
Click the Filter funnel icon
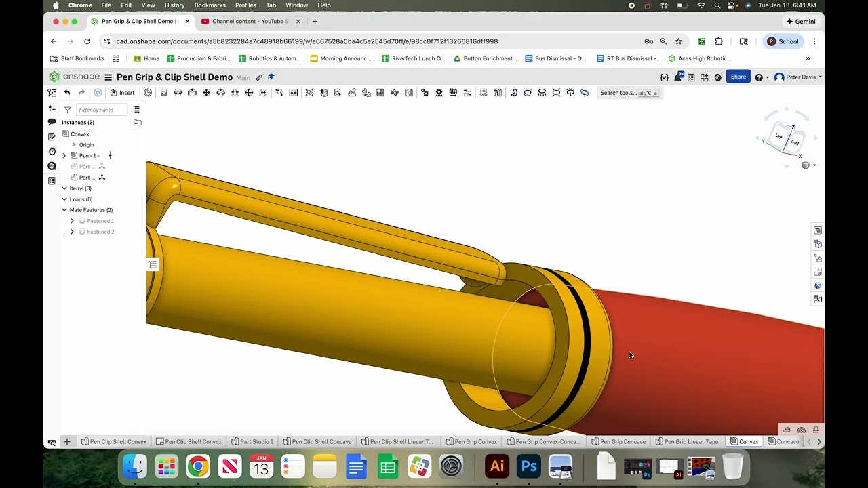[x=68, y=110]
